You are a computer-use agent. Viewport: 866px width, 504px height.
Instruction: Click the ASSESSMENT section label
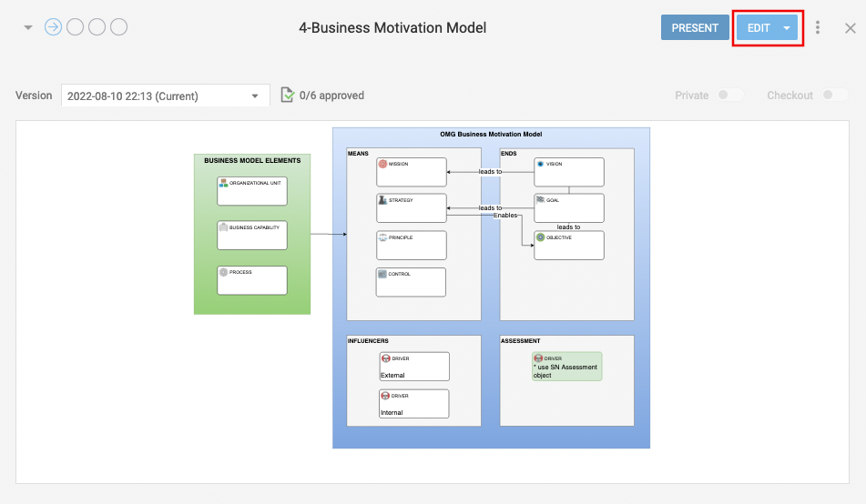(520, 341)
